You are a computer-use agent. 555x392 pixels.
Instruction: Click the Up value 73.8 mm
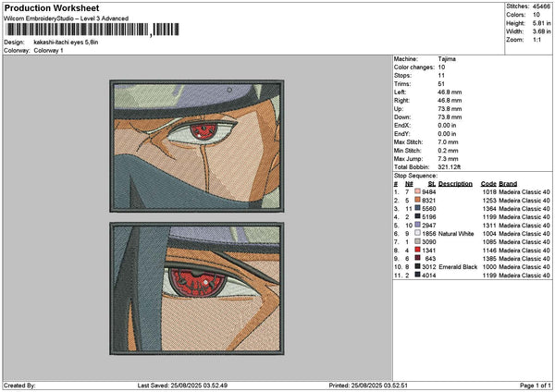450,108
